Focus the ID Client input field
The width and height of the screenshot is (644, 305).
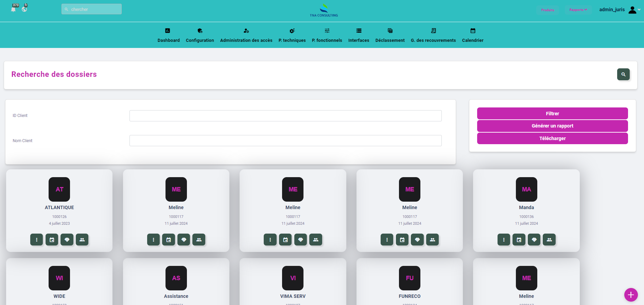285,116
